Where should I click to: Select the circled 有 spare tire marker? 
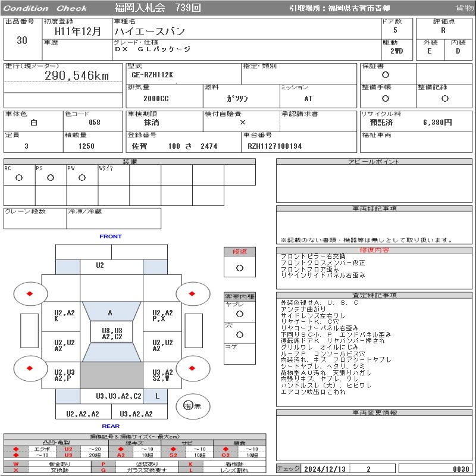tap(188, 406)
